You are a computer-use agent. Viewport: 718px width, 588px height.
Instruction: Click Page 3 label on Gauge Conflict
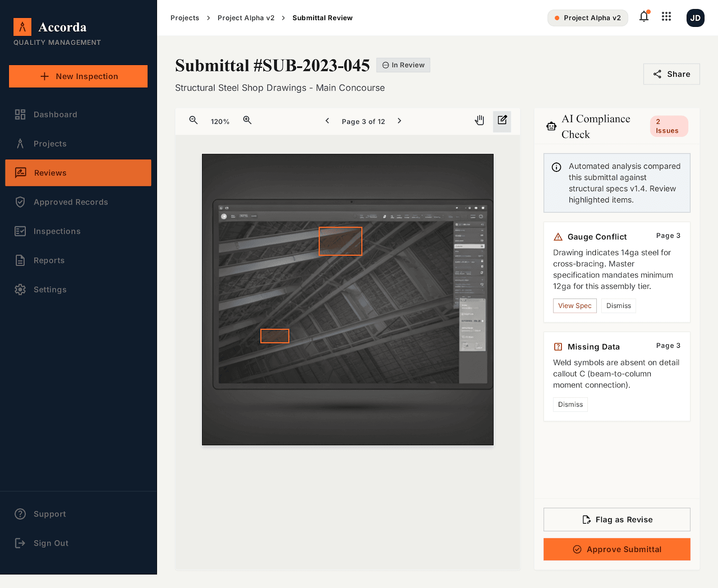click(x=668, y=236)
